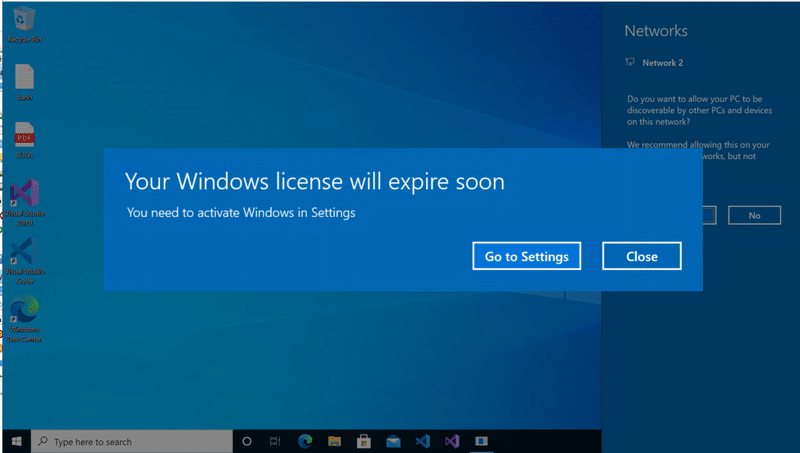
Task: Select the Bash desktop file icon
Action: pos(24,83)
